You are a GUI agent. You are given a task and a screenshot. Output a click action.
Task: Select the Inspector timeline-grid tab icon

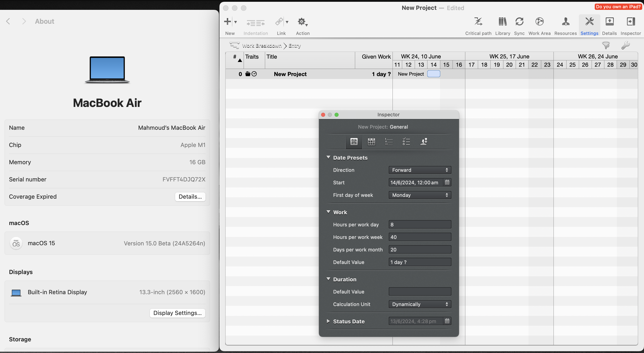(x=389, y=142)
